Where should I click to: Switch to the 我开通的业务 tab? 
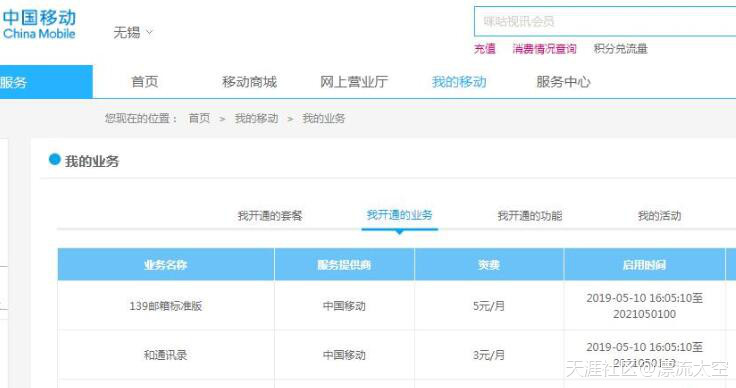coord(399,215)
